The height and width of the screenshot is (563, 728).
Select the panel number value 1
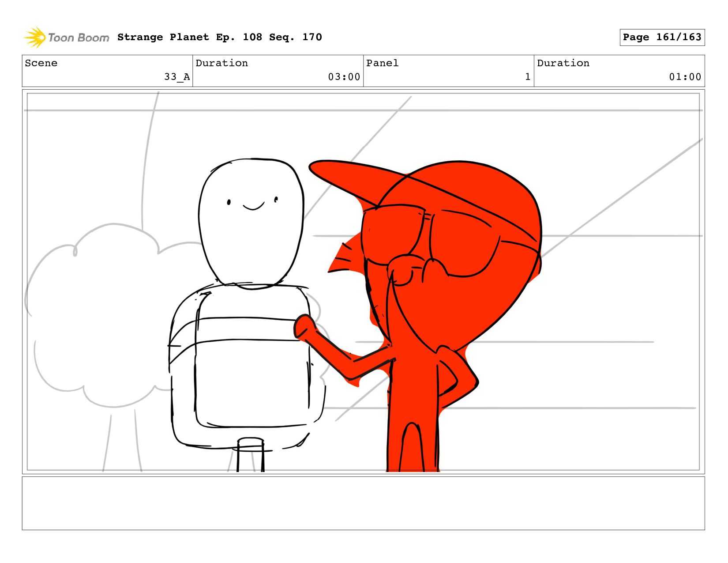pos(528,77)
